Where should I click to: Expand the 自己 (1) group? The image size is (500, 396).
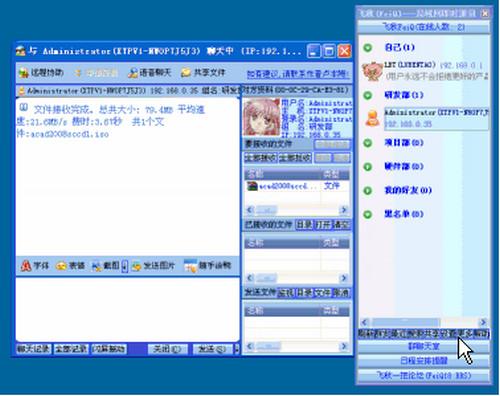[367, 48]
